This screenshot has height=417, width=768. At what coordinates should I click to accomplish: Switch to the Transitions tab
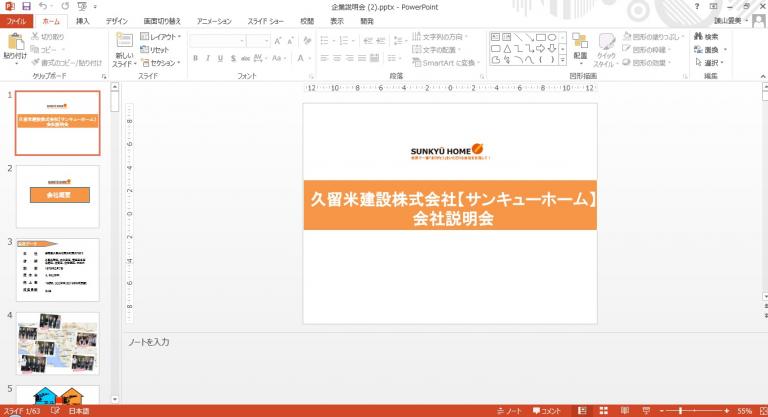(x=162, y=21)
